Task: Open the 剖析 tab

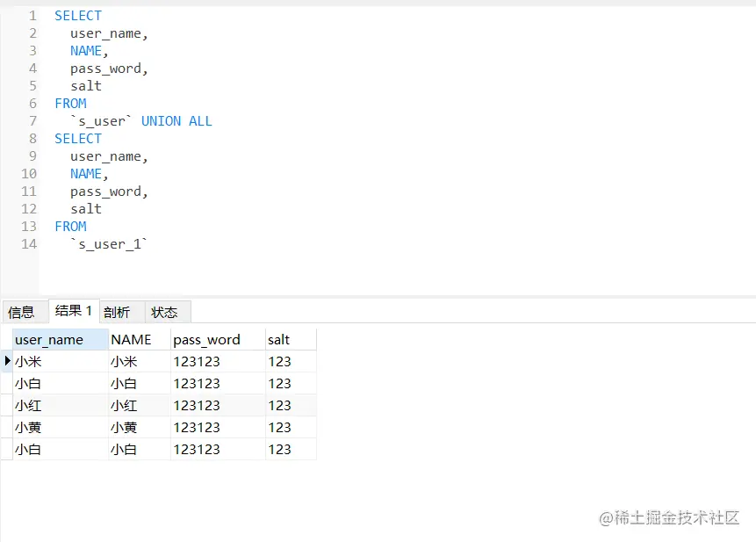Action: (117, 312)
